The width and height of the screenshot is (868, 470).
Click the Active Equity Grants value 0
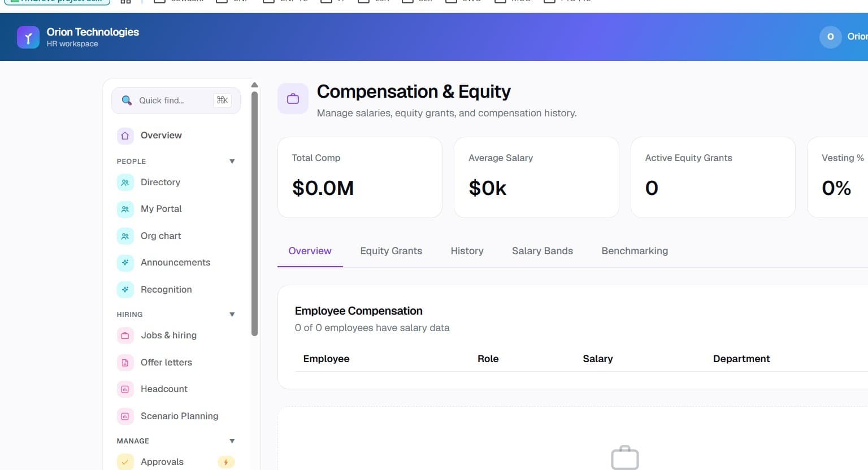652,188
